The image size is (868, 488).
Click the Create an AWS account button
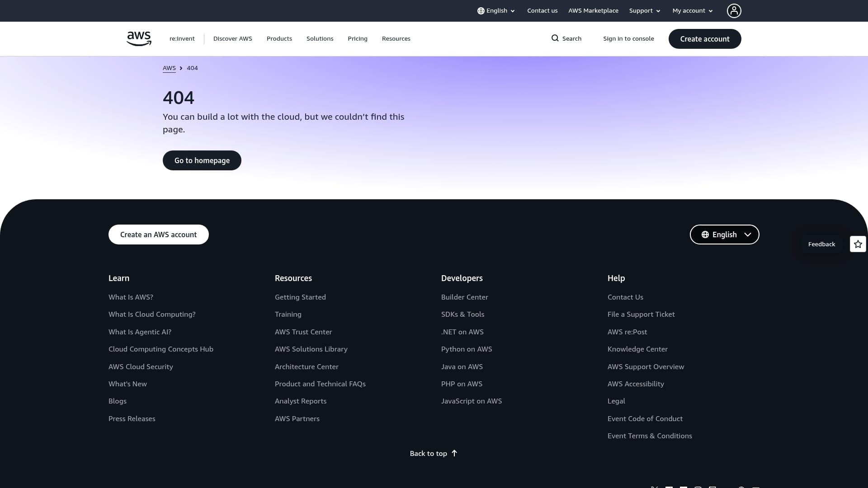click(159, 235)
